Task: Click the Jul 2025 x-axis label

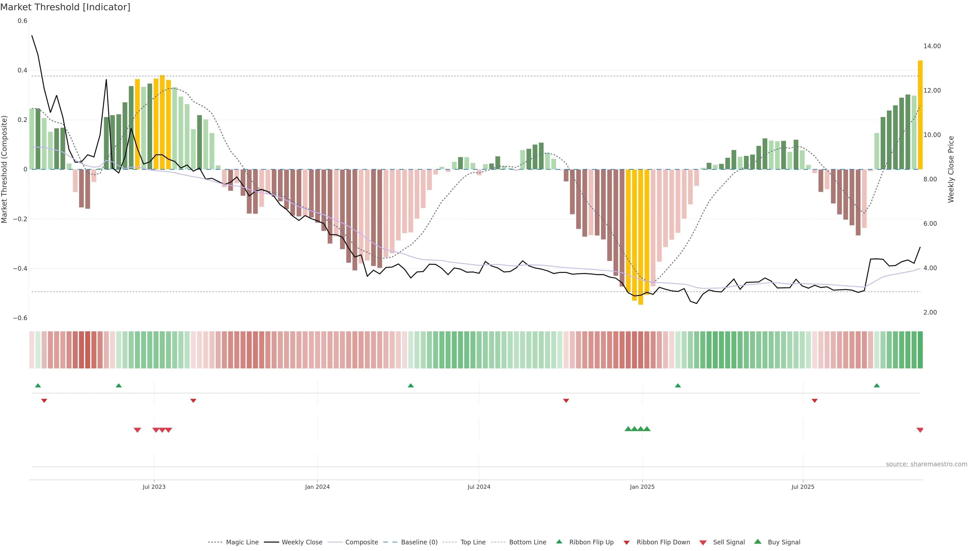Action: [x=803, y=487]
